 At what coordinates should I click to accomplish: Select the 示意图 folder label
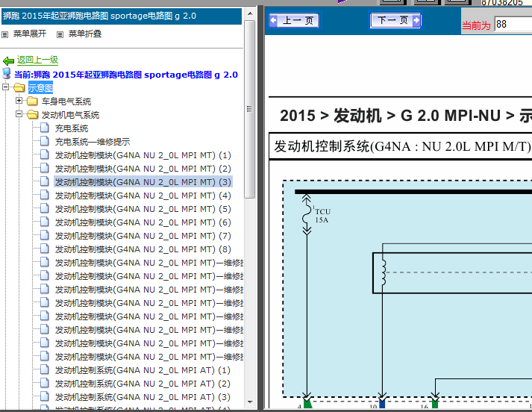(x=40, y=88)
